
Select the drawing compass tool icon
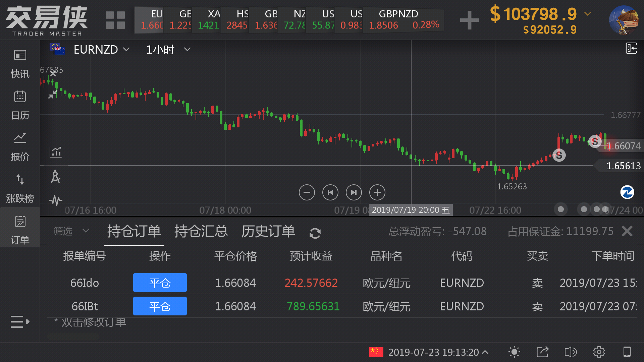coord(55,176)
